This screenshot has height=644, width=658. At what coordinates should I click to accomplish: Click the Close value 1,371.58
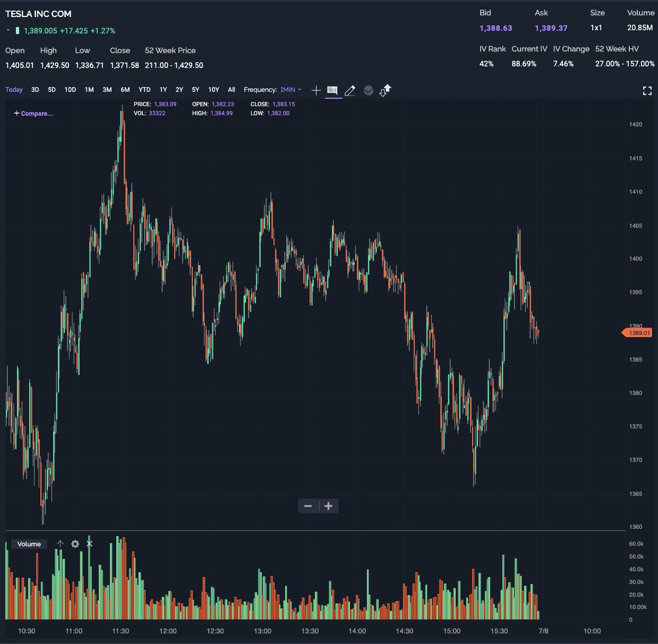[x=124, y=65]
